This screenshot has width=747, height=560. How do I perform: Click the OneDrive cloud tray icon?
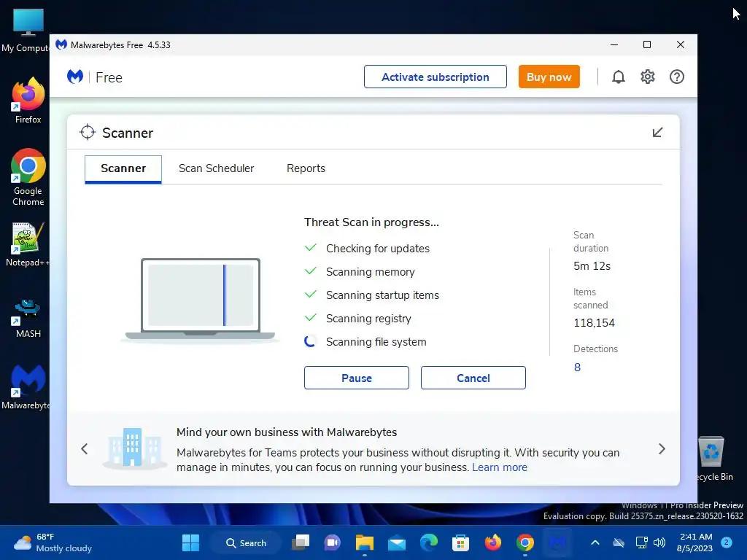pyautogui.click(x=619, y=542)
